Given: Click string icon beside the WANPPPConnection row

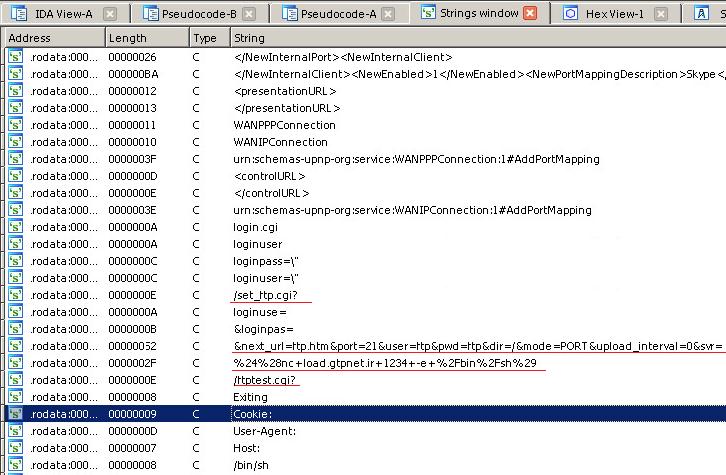Looking at the screenshot, I should pyautogui.click(x=16, y=125).
